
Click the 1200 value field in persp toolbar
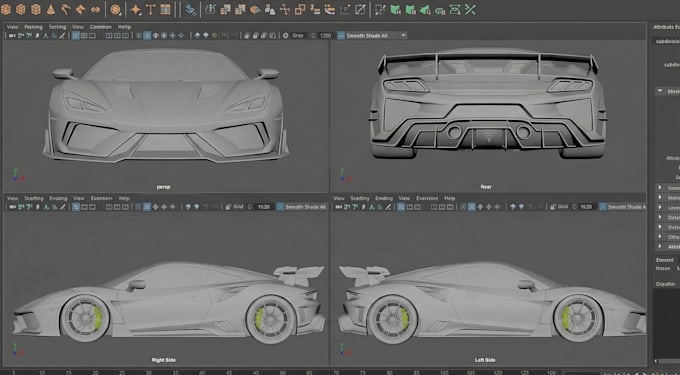click(x=325, y=36)
